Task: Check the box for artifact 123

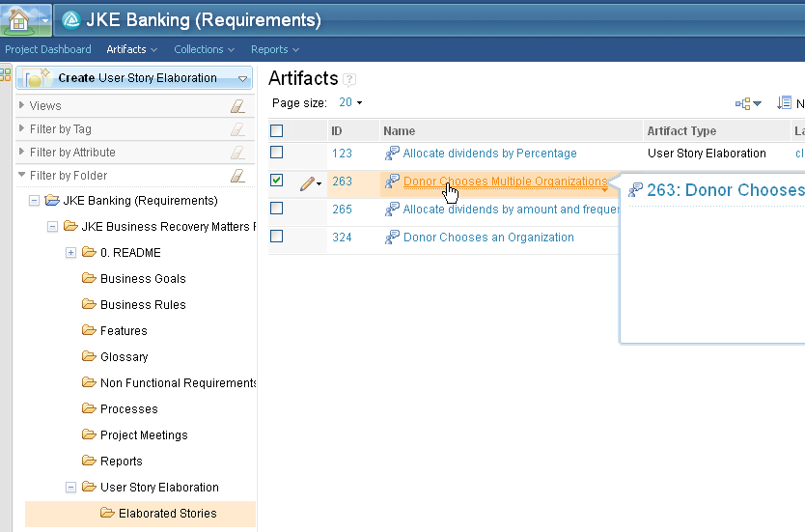Action: tap(276, 152)
